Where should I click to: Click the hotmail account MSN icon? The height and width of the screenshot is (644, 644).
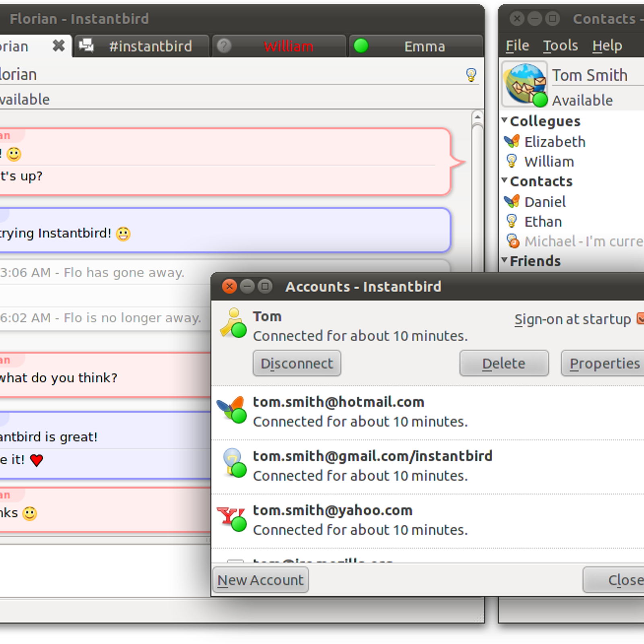[x=232, y=409]
